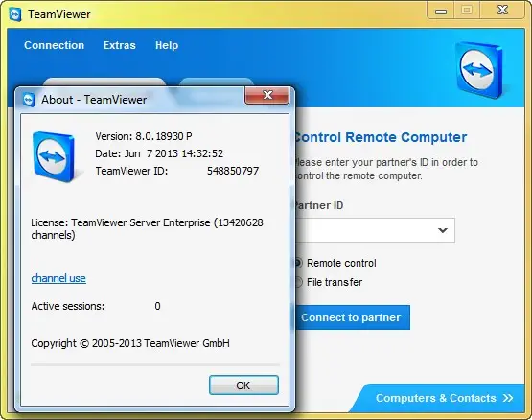The image size is (532, 420).
Task: Follow the channel use link
Action: [58, 278]
